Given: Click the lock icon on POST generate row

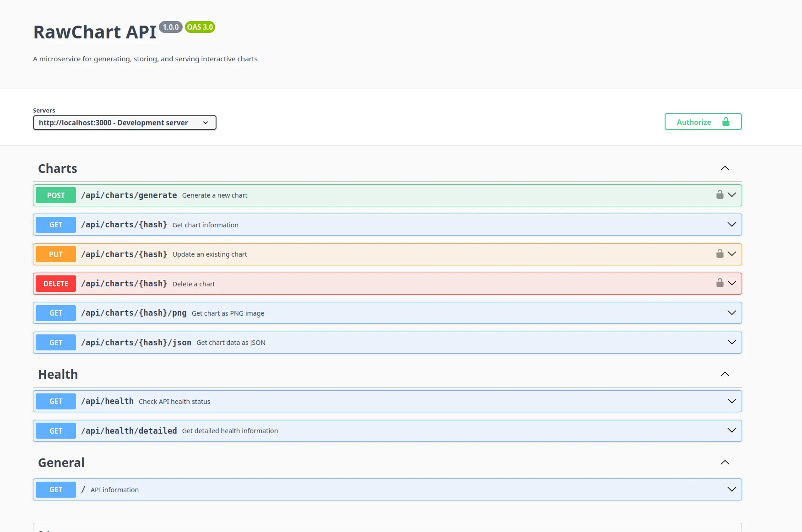Looking at the screenshot, I should pyautogui.click(x=720, y=195).
